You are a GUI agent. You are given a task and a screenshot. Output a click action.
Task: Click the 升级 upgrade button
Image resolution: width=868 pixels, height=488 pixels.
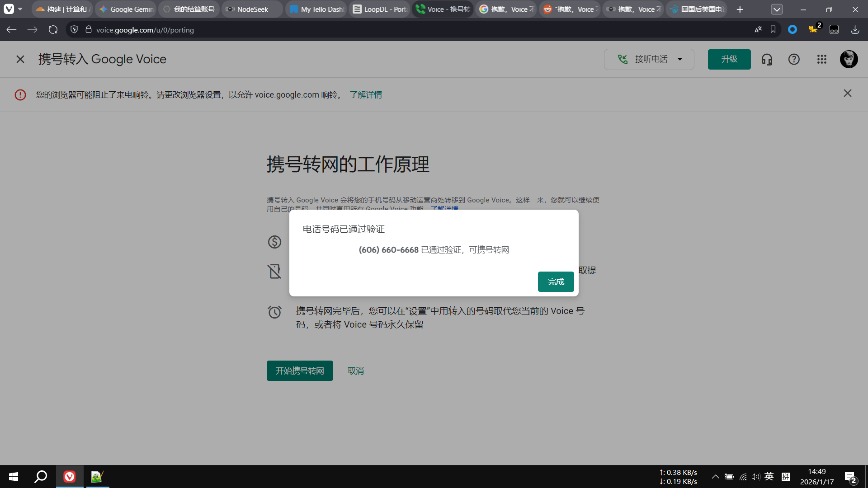[729, 59]
